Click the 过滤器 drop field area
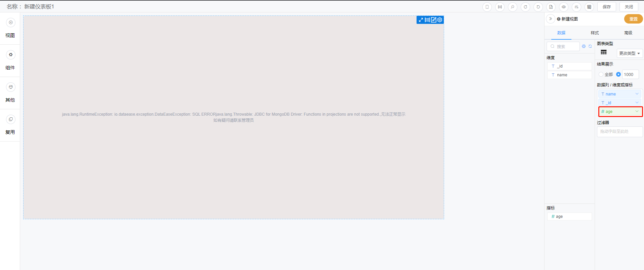 [620, 131]
